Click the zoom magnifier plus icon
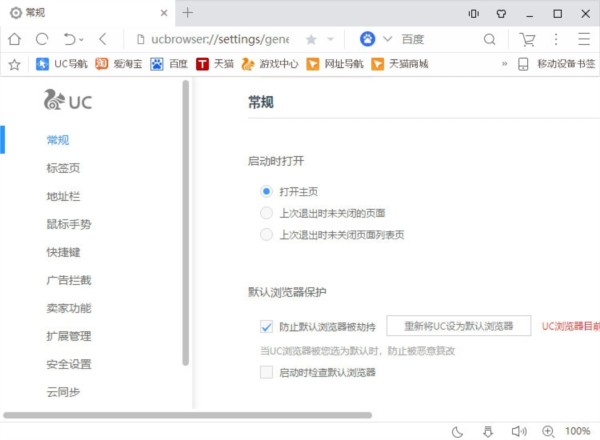600x440 pixels. pos(548,432)
